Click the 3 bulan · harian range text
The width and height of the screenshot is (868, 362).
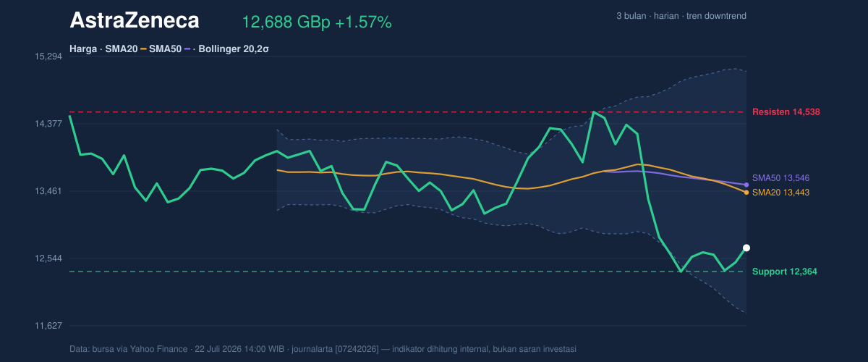[649, 16]
